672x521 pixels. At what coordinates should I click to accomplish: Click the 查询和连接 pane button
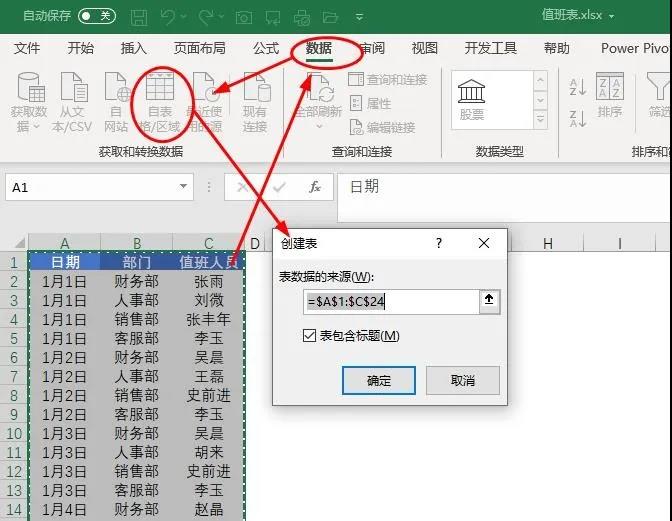[388, 80]
